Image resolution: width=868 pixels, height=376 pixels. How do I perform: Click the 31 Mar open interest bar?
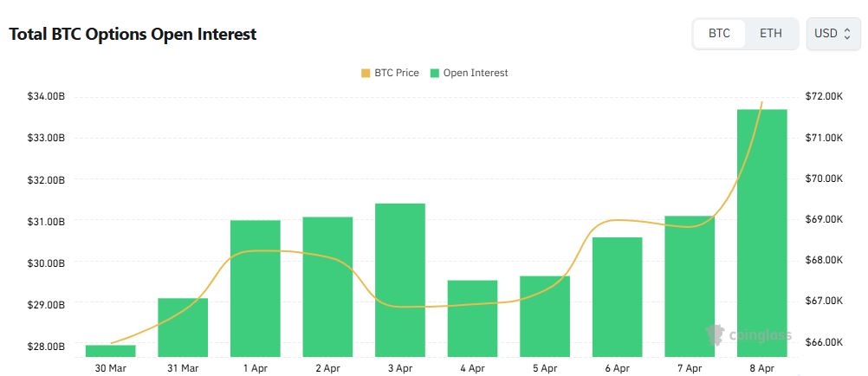click(x=183, y=327)
